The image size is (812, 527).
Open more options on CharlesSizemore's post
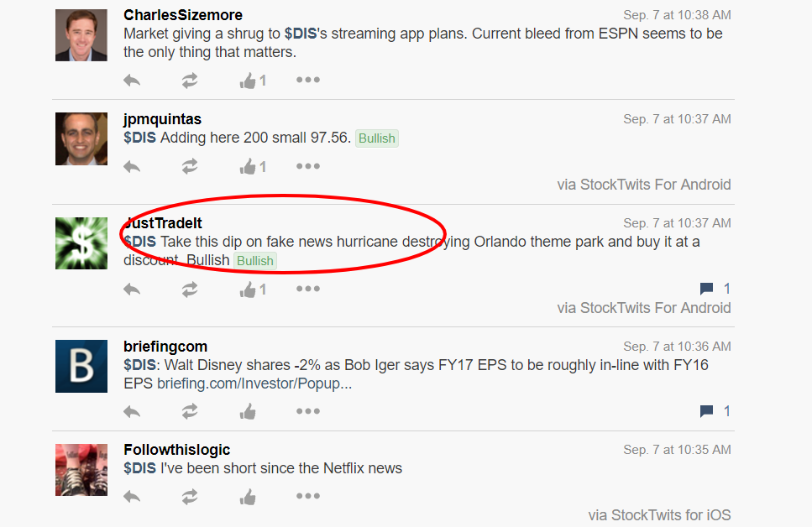(308, 80)
